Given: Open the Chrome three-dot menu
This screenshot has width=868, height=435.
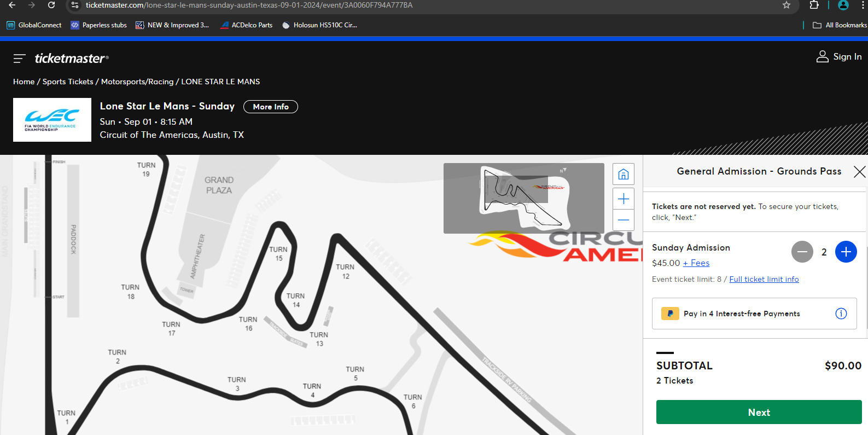Looking at the screenshot, I should pos(863,5).
